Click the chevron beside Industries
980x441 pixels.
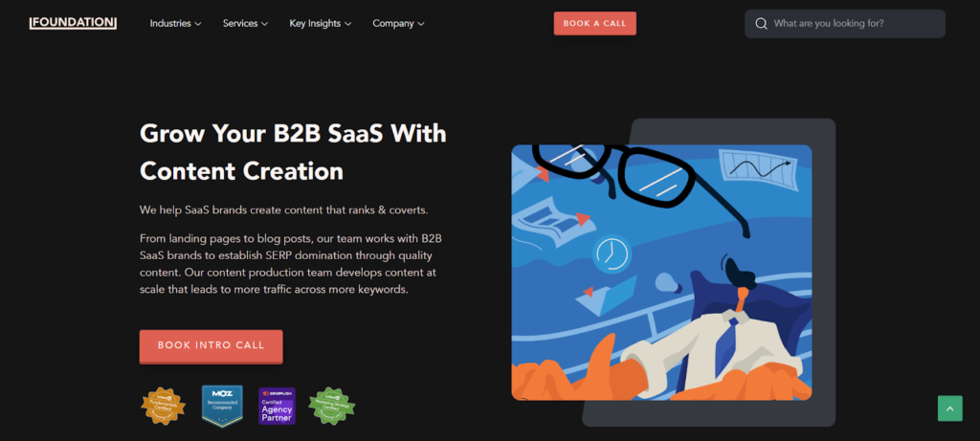coord(198,24)
